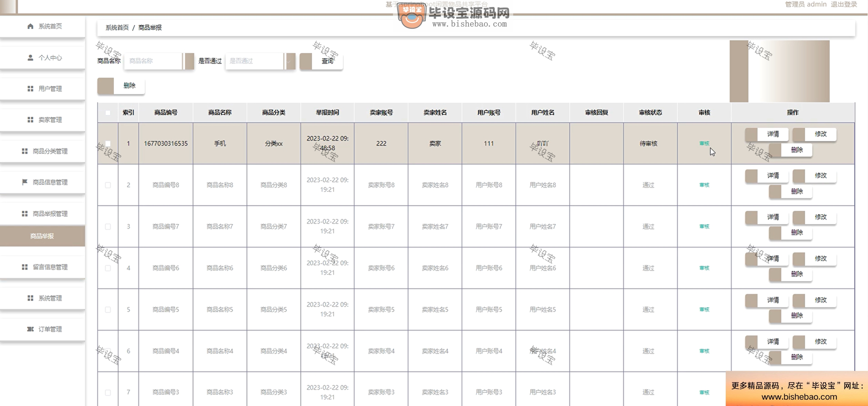Click the flag icon beside 商品信息管理

pos(25,182)
